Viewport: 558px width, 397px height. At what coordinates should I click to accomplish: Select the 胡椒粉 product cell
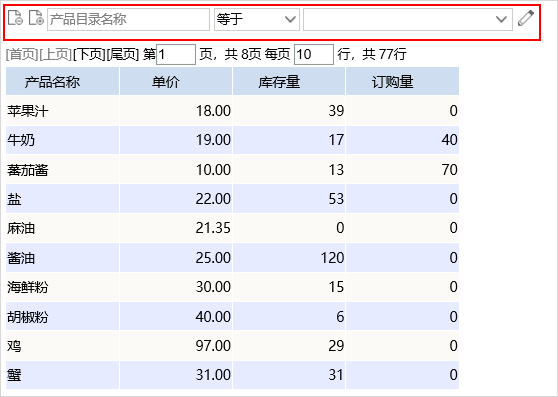click(x=62, y=316)
